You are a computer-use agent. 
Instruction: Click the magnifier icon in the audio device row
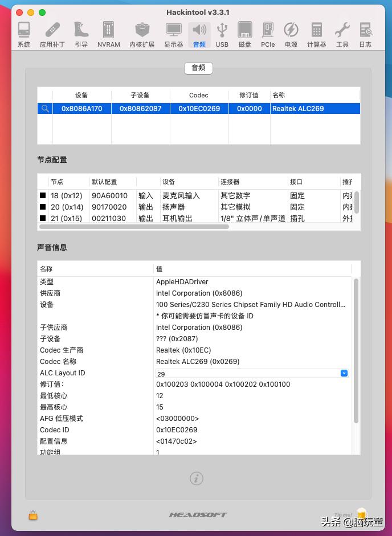click(x=45, y=109)
